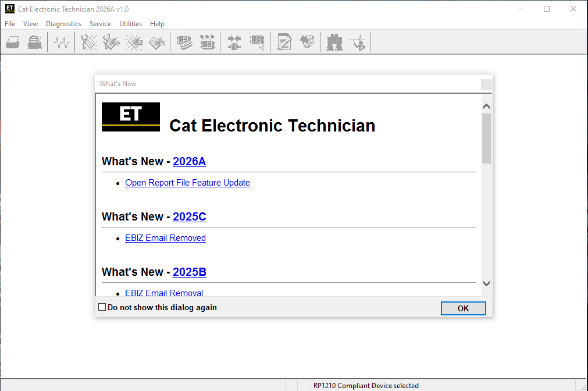This screenshot has height=391, width=588.
Task: Click the scroll-down arrow in the dialog
Action: pyautogui.click(x=486, y=283)
